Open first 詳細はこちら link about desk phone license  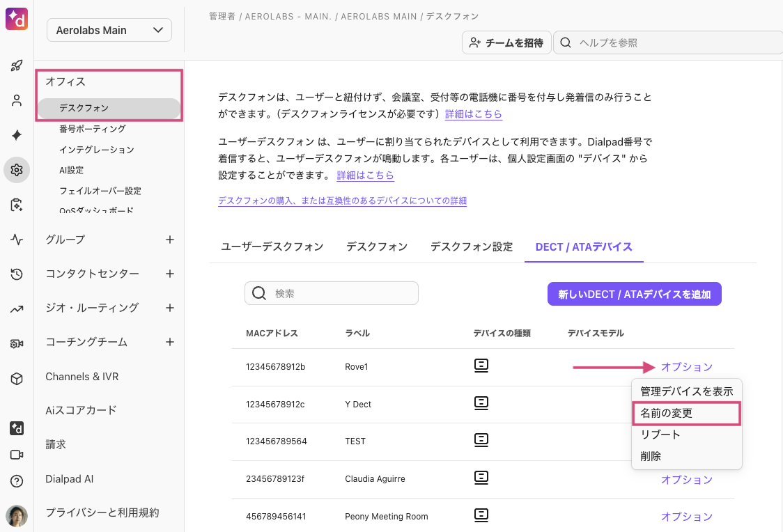(474, 114)
